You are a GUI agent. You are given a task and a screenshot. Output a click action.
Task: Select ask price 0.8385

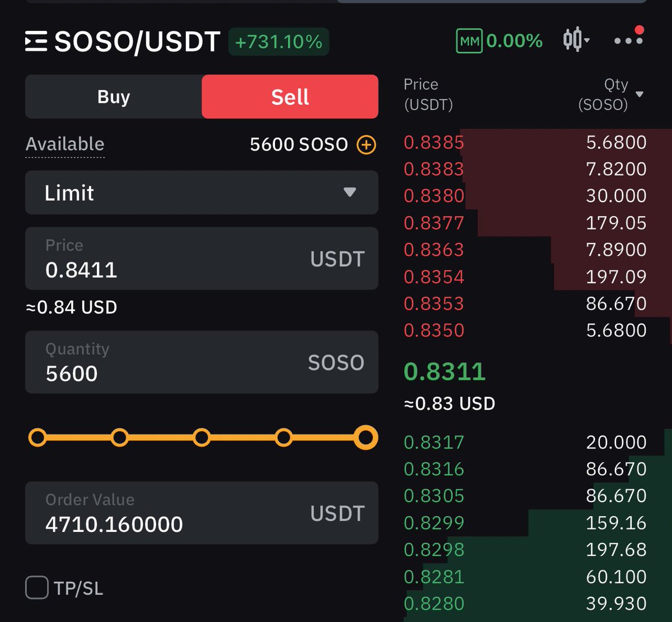point(434,142)
